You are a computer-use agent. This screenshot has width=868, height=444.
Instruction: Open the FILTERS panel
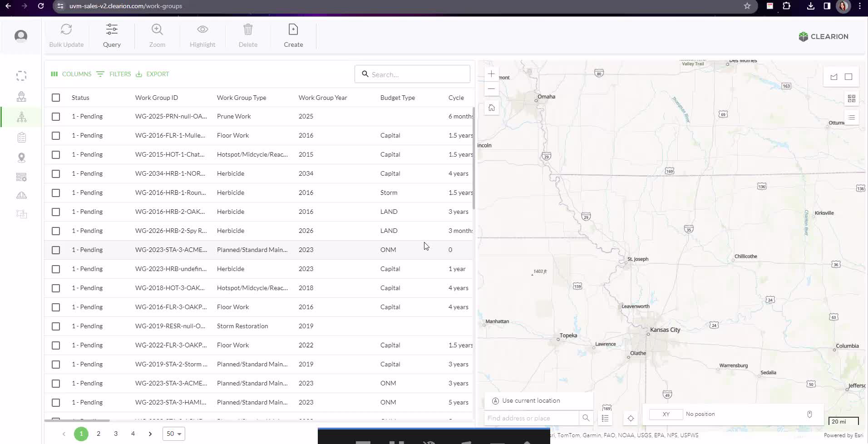(114, 74)
